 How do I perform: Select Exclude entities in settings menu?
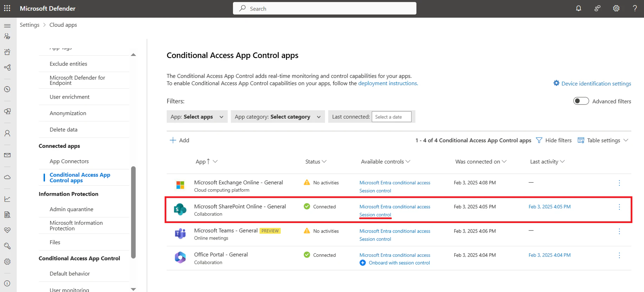(68, 64)
